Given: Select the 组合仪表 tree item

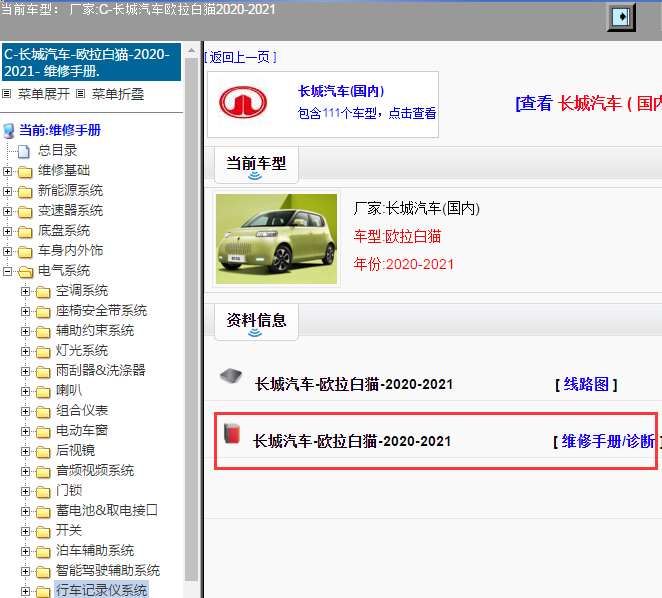Looking at the screenshot, I should 82,410.
